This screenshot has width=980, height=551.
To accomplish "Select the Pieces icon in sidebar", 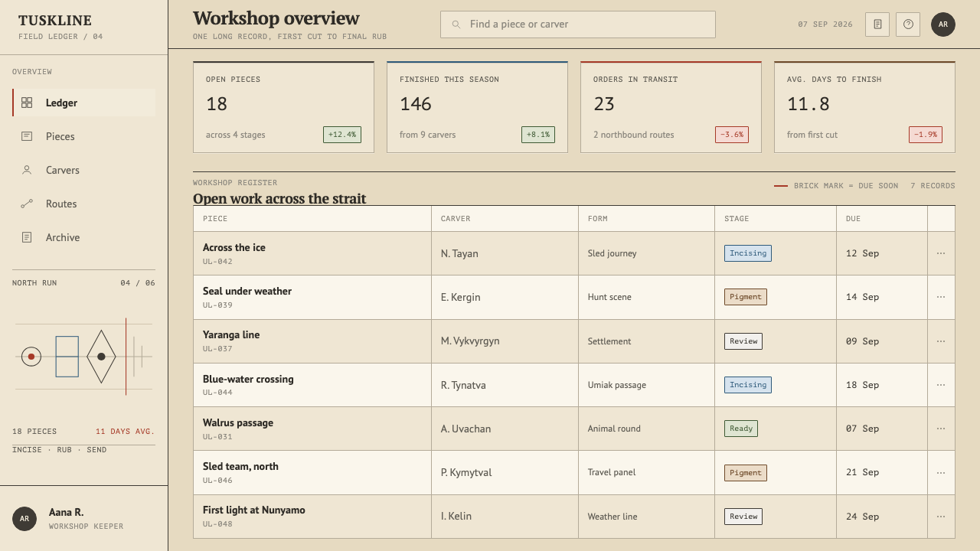I will [27, 136].
